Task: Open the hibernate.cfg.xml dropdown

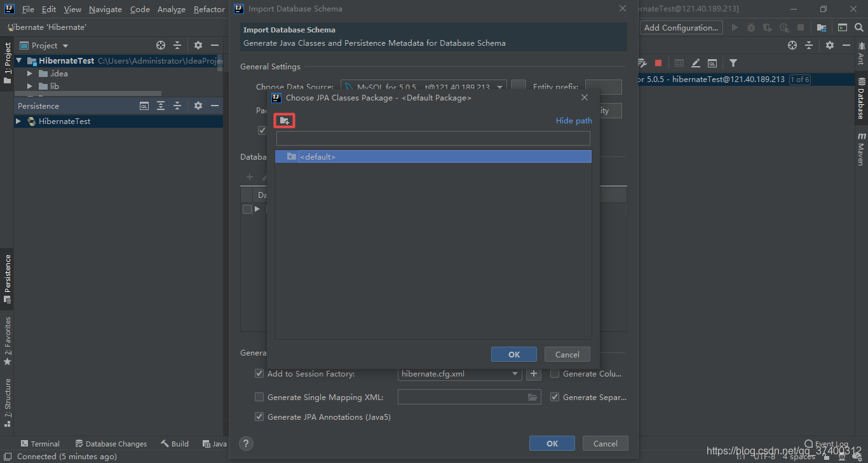Action: tap(515, 374)
